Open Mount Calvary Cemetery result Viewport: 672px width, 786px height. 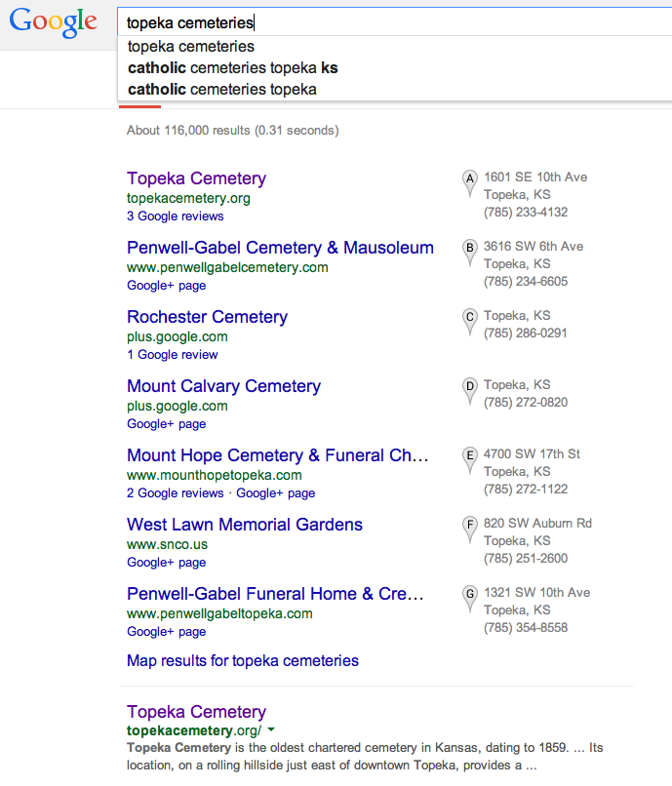click(223, 386)
